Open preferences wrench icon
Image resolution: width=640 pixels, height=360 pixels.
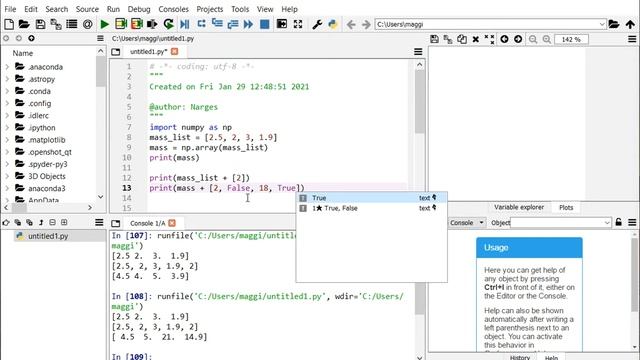(x=317, y=24)
